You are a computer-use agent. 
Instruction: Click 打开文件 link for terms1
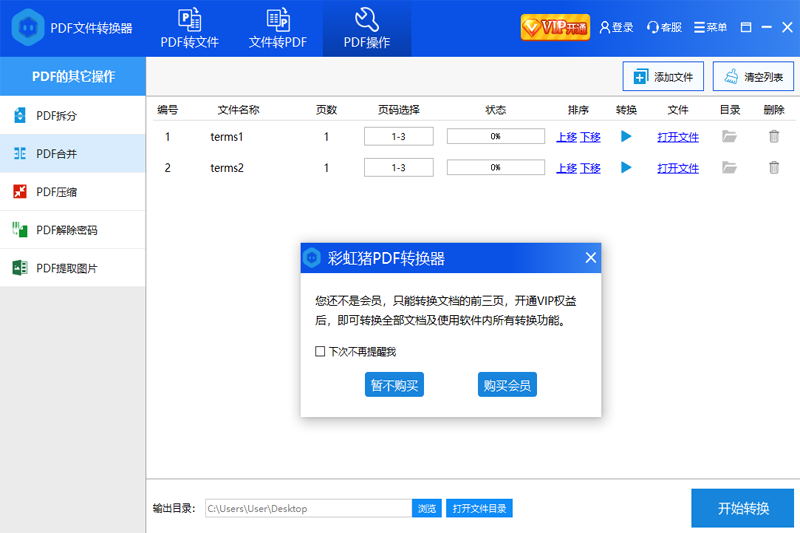pyautogui.click(x=678, y=137)
